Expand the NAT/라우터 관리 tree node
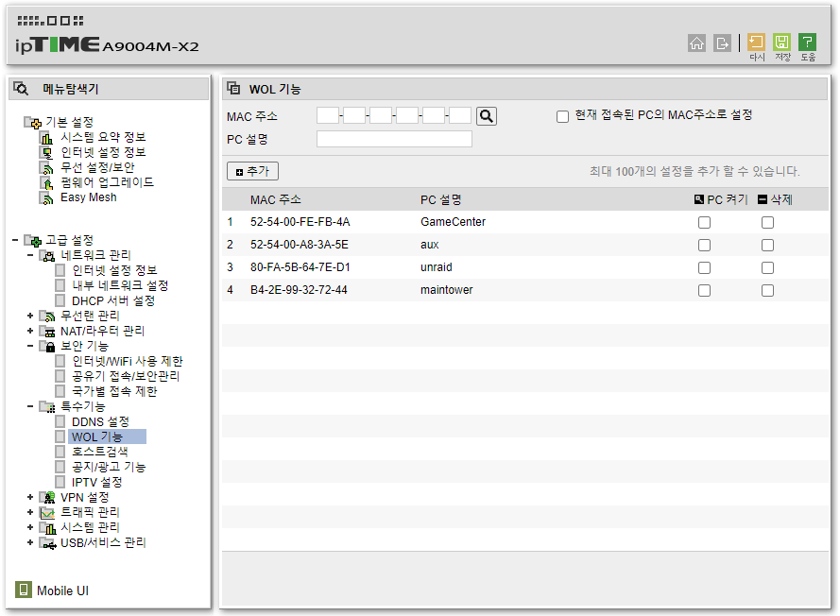 tap(30, 331)
